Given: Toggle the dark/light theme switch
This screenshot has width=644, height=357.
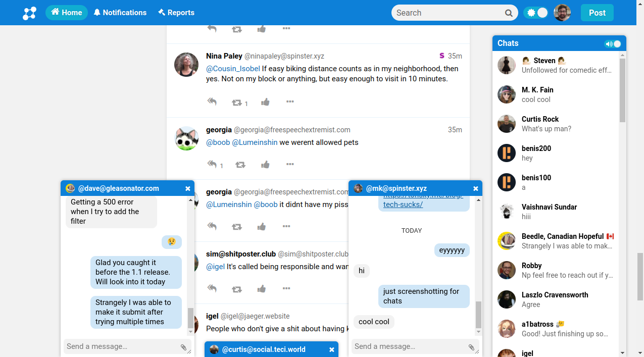Looking at the screenshot, I should (536, 13).
